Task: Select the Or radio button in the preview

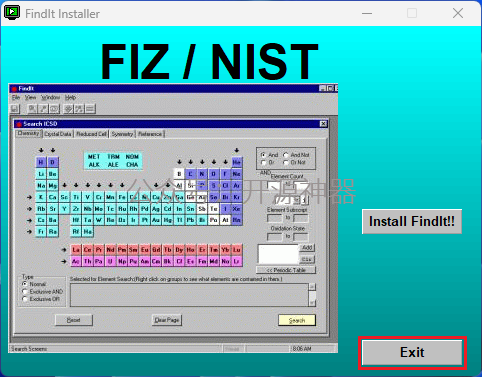Action: [263, 162]
